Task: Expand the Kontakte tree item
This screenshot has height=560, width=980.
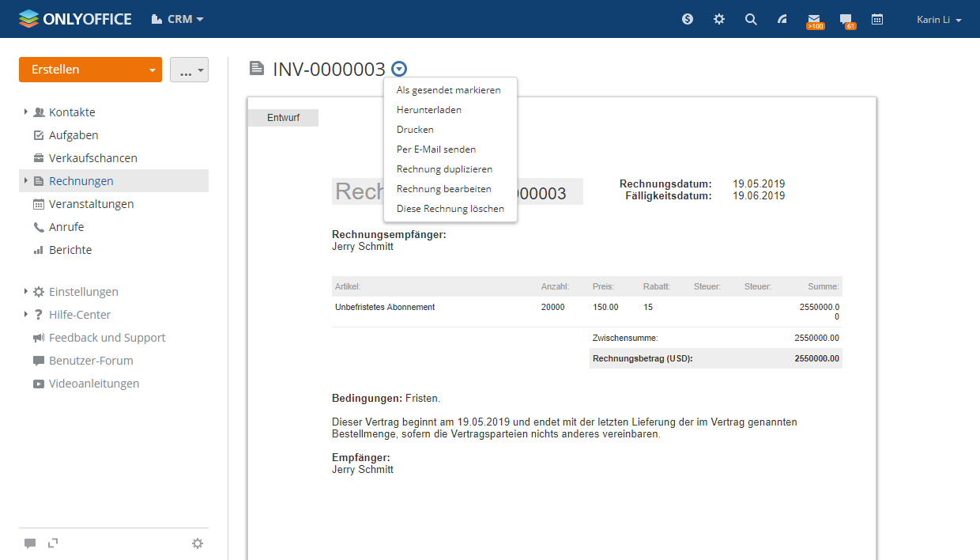Action: [x=26, y=112]
